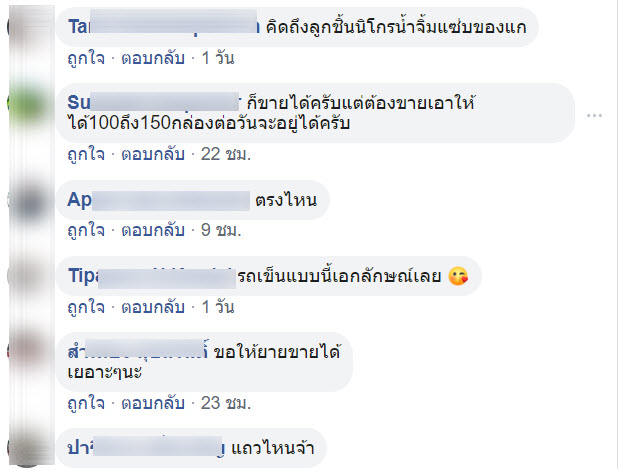The width and height of the screenshot is (618, 469).
Task: Click the 1 วัน timestamp on first comment
Action: pos(218,58)
